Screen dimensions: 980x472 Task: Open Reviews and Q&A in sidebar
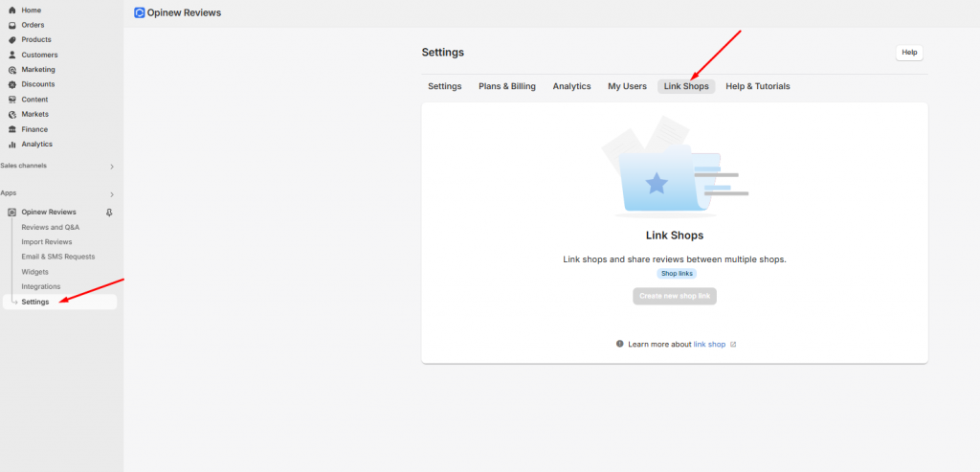tap(51, 227)
